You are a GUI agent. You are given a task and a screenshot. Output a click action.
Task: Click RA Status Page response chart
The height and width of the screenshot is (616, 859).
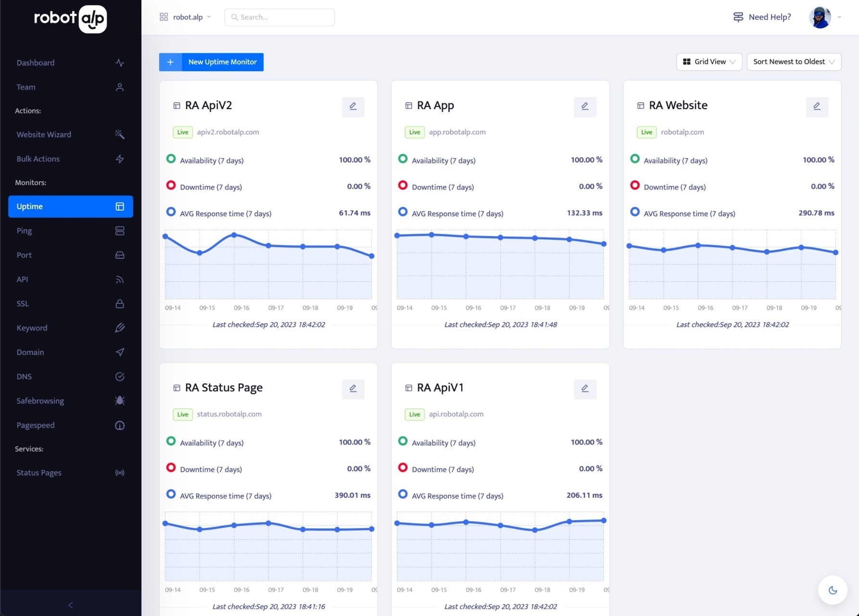click(x=268, y=547)
